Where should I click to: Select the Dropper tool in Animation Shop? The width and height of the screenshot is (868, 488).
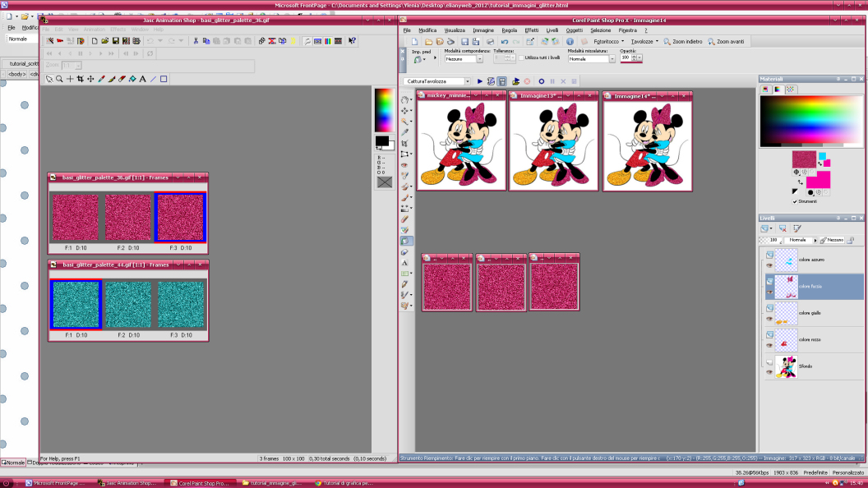click(101, 79)
